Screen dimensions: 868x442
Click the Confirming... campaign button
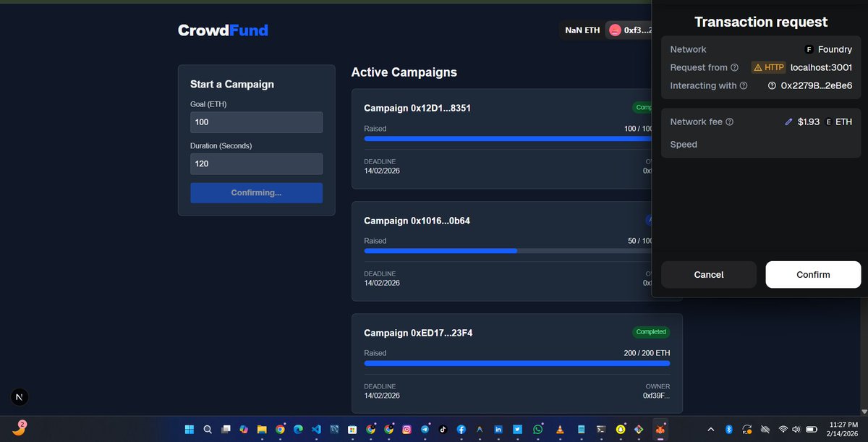(x=256, y=193)
